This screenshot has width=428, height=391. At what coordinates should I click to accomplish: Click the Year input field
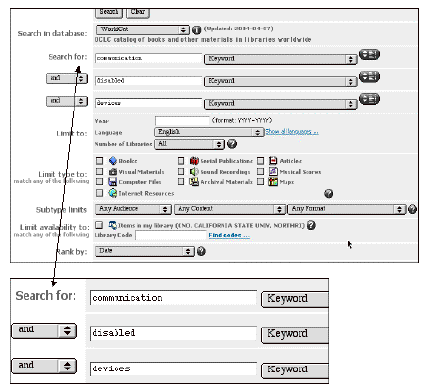[x=182, y=121]
